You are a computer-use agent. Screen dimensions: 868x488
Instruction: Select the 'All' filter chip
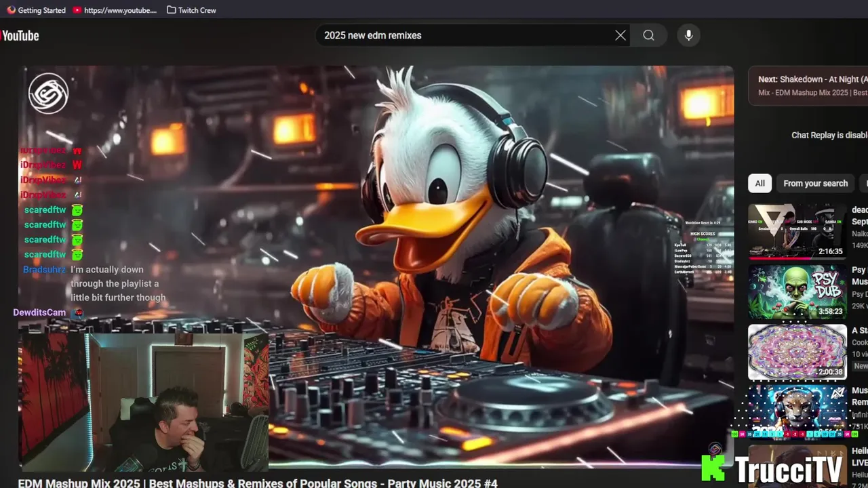point(759,183)
